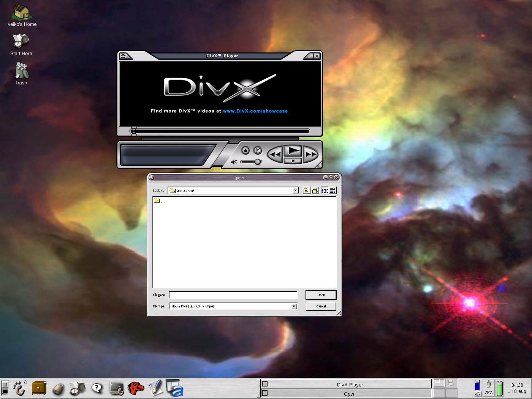Click the 04:28 clock applet
532x399 pixels.
coord(517,388)
